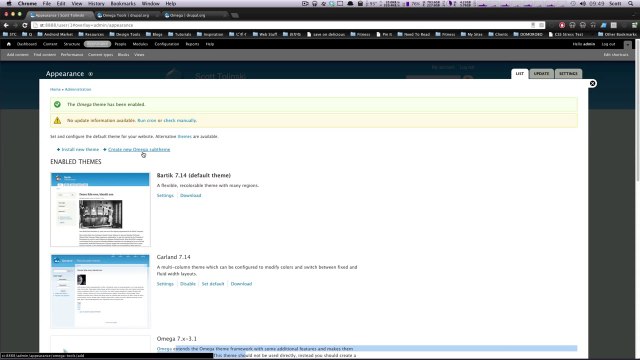Viewport: 640px width, 360px height.
Task: Click the Content types shortcut
Action: click(100, 55)
